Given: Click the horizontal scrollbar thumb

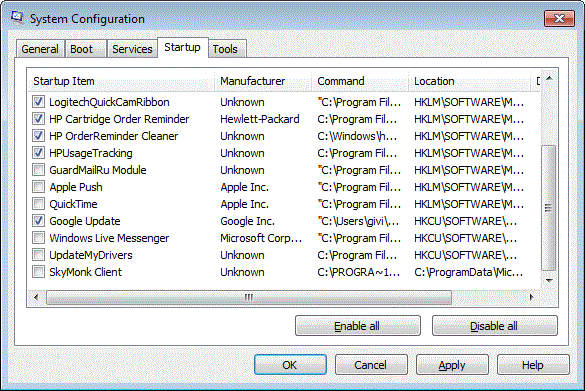Looking at the screenshot, I should pos(249,297).
